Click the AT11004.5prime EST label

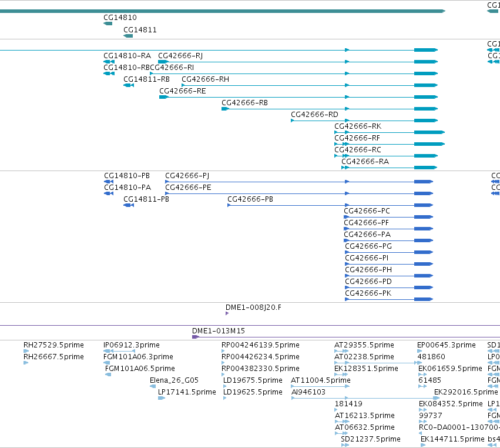tap(321, 380)
